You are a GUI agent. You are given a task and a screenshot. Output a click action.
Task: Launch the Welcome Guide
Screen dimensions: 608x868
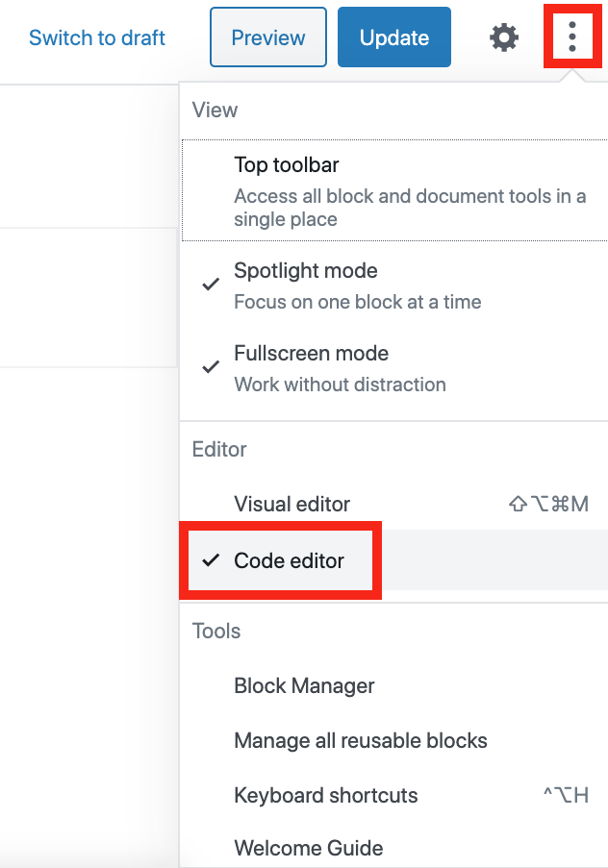tap(394, 848)
